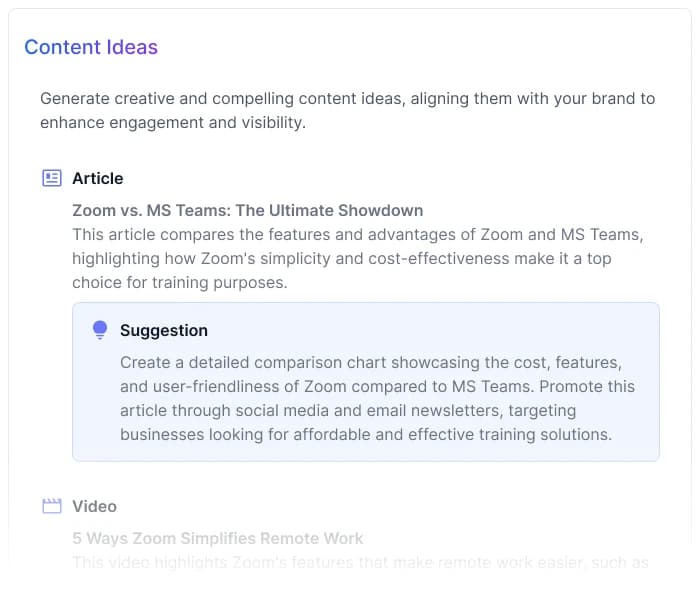Screen dimensions: 700x600
Task: Click the line starting "and user-friendliness of Zoom"
Action: 377,386
